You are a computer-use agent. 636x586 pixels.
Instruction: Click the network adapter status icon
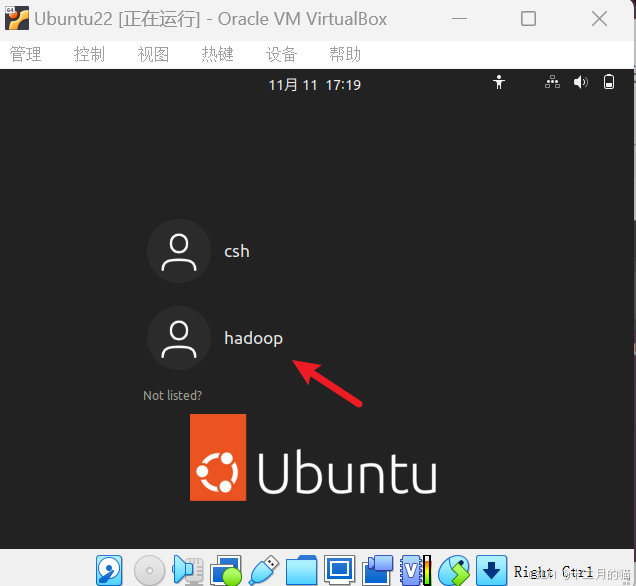pyautogui.click(x=226, y=570)
